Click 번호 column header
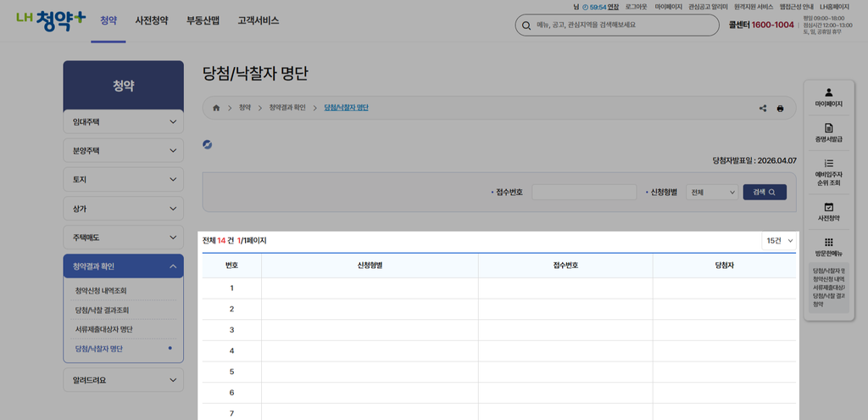The height and width of the screenshot is (420, 868). pyautogui.click(x=232, y=266)
